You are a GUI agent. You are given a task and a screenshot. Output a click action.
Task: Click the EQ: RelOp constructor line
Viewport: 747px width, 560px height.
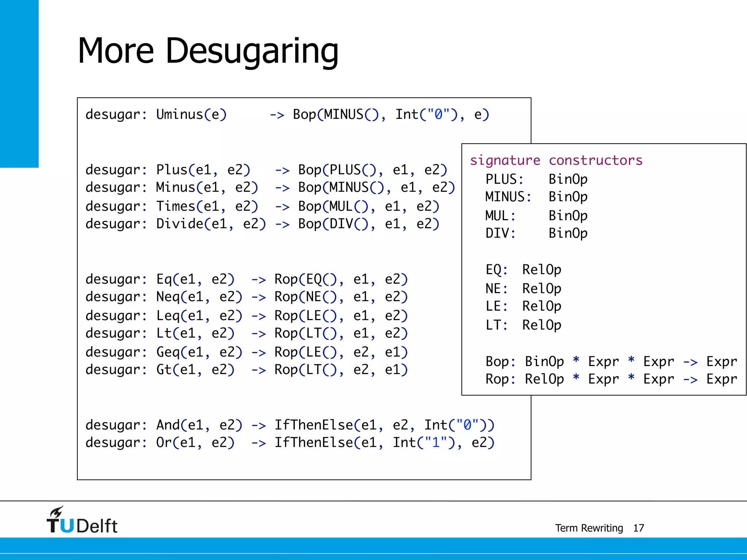pos(523,270)
